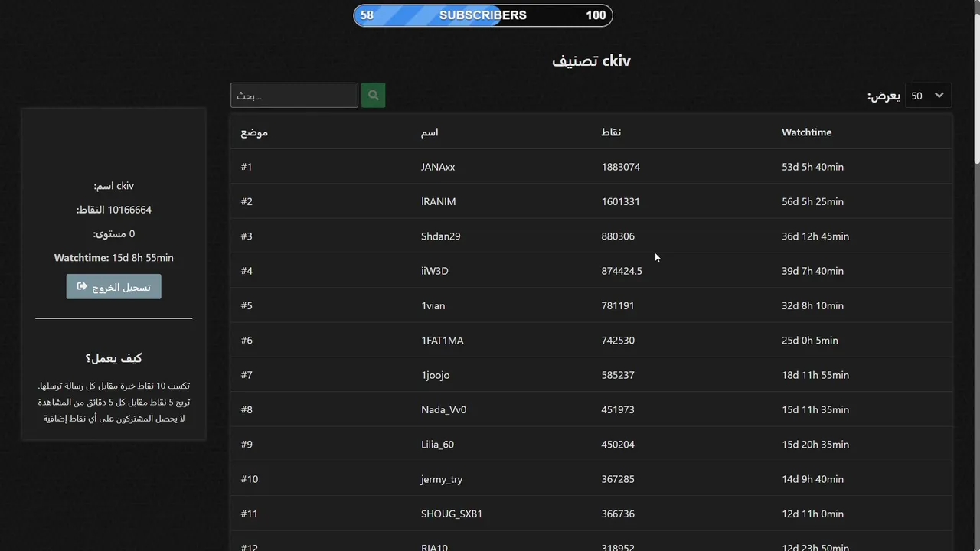The image size is (980, 551).
Task: Click watchtime 14d 9h 40min
Action: tap(812, 479)
